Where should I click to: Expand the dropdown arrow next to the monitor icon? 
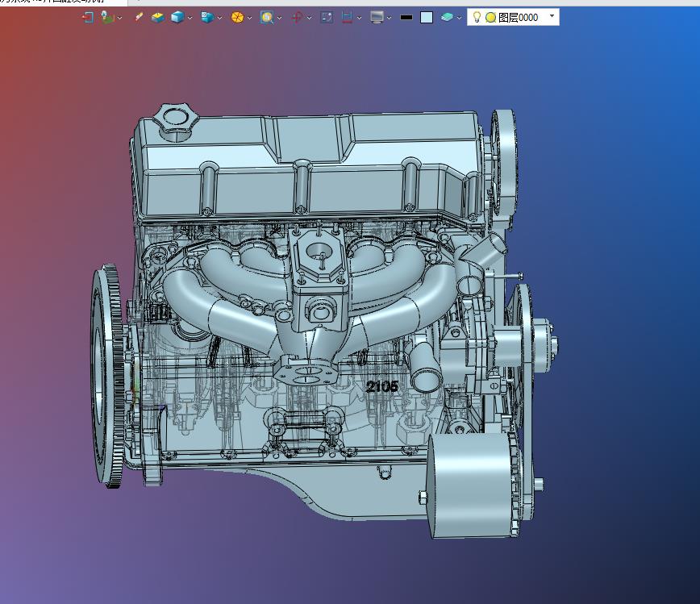pyautogui.click(x=389, y=18)
